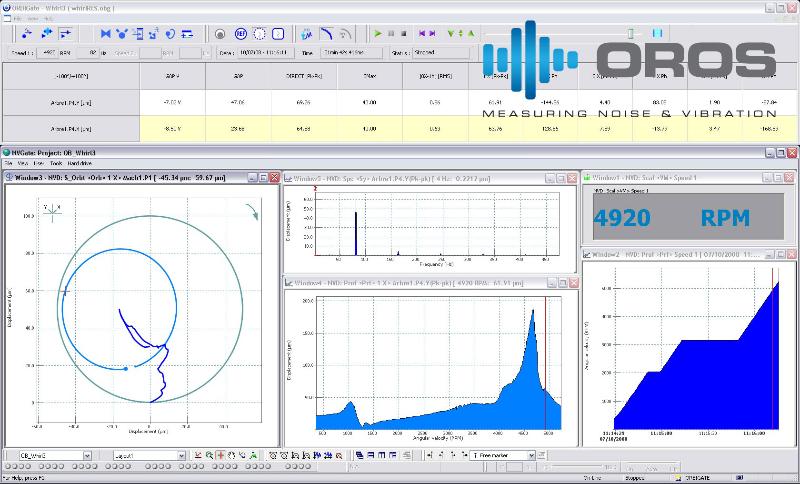Click the arrow-into-rectangle toolbar icon

point(138,34)
